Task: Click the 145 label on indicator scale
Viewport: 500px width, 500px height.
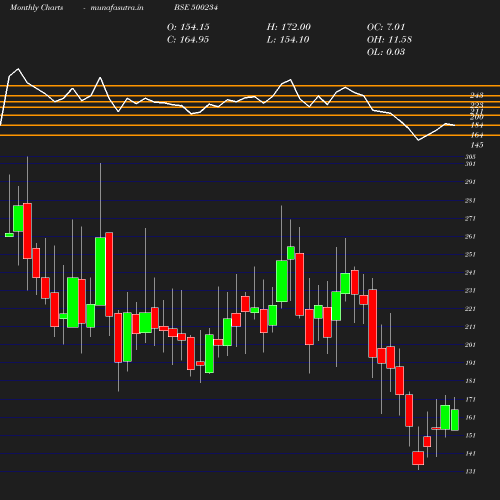Action: click(x=477, y=145)
